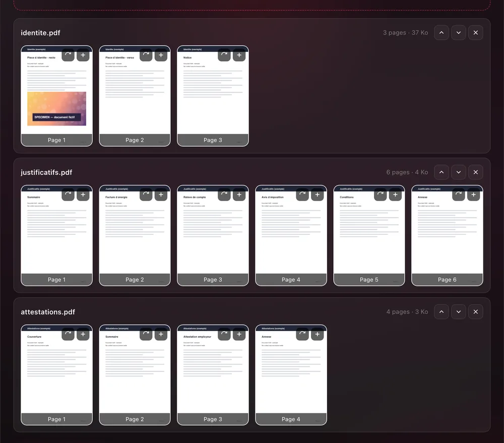Select justificatifs.pdf Sommaire page 1 thumbnail
This screenshot has width=504, height=443.
[56, 235]
